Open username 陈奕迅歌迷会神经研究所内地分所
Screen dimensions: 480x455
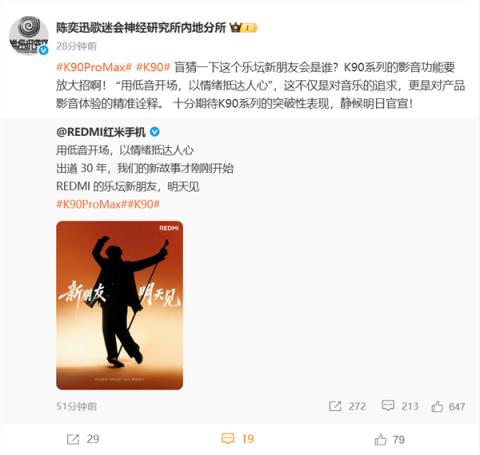click(x=141, y=28)
